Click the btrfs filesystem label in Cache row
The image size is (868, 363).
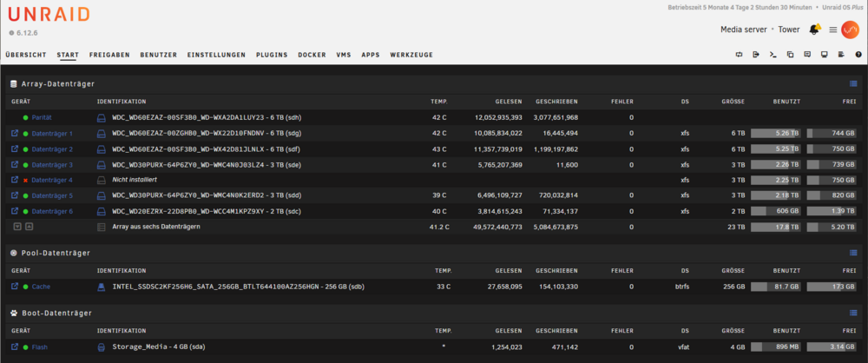point(681,287)
